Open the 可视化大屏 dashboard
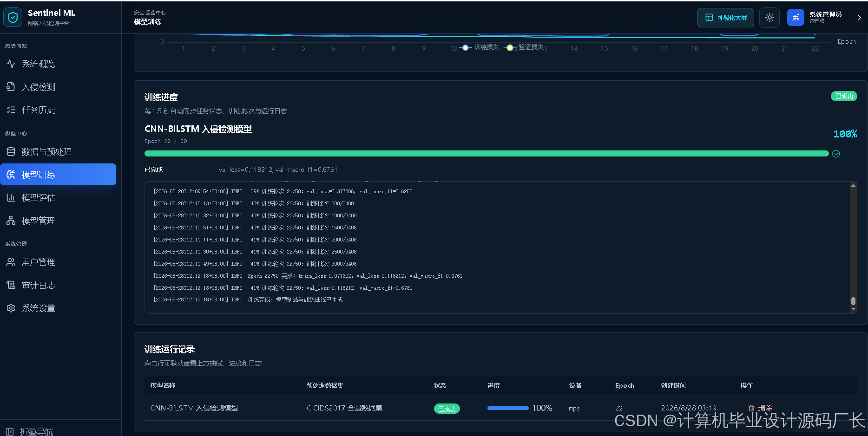Image resolution: width=868 pixels, height=436 pixels. [726, 18]
